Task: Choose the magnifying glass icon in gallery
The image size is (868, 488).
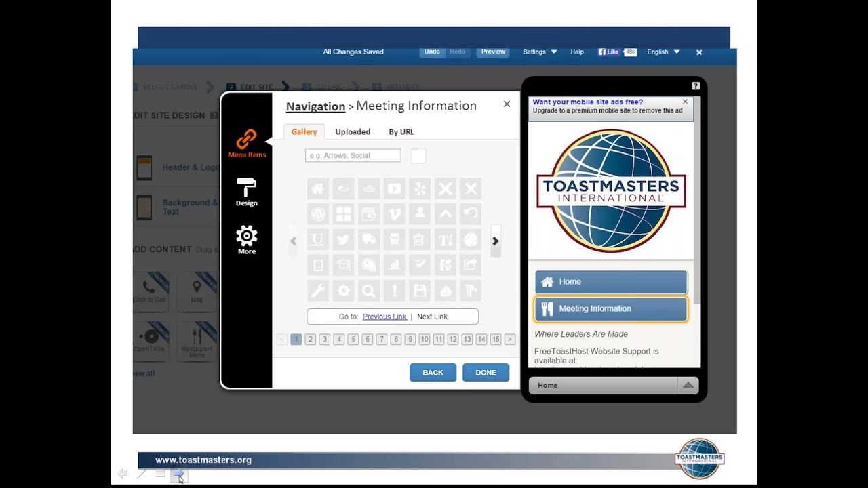Action: [368, 291]
